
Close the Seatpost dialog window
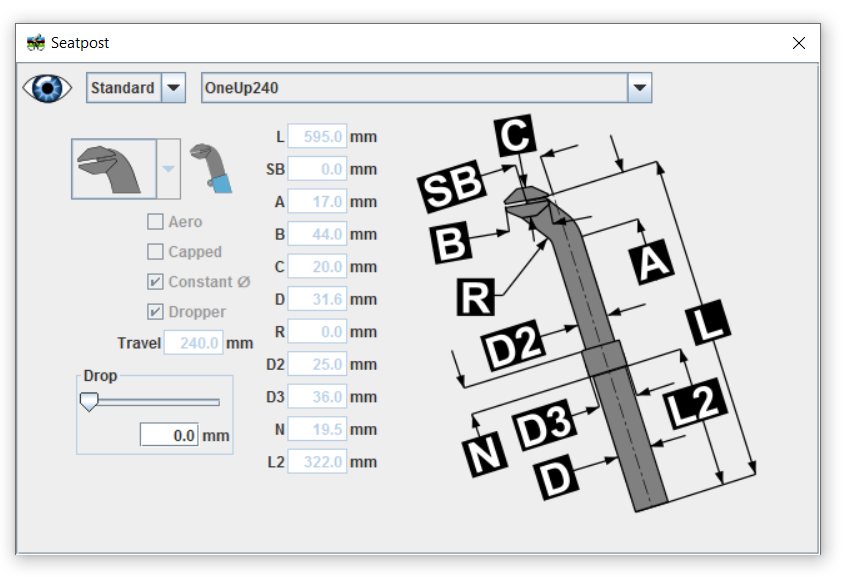(x=798, y=43)
